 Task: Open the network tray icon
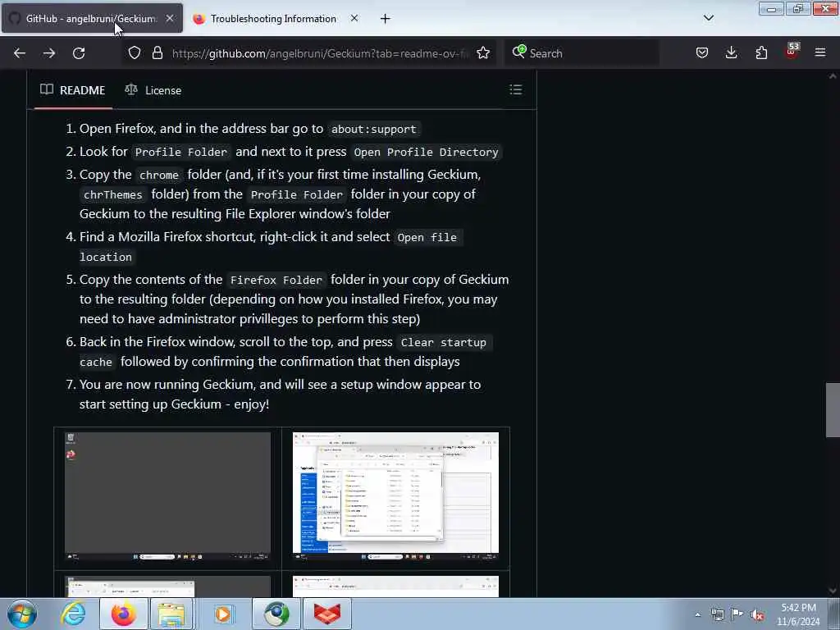click(x=717, y=614)
